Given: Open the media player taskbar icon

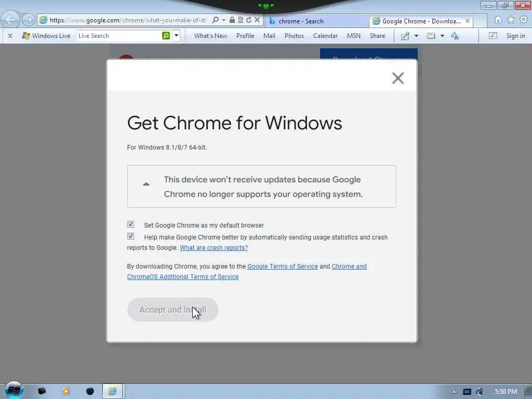Looking at the screenshot, I should (66, 391).
